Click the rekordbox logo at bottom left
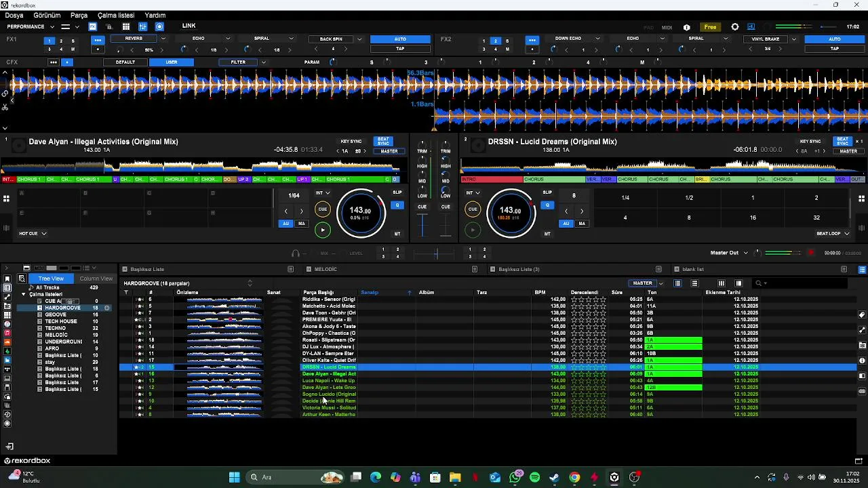 pos(27,461)
